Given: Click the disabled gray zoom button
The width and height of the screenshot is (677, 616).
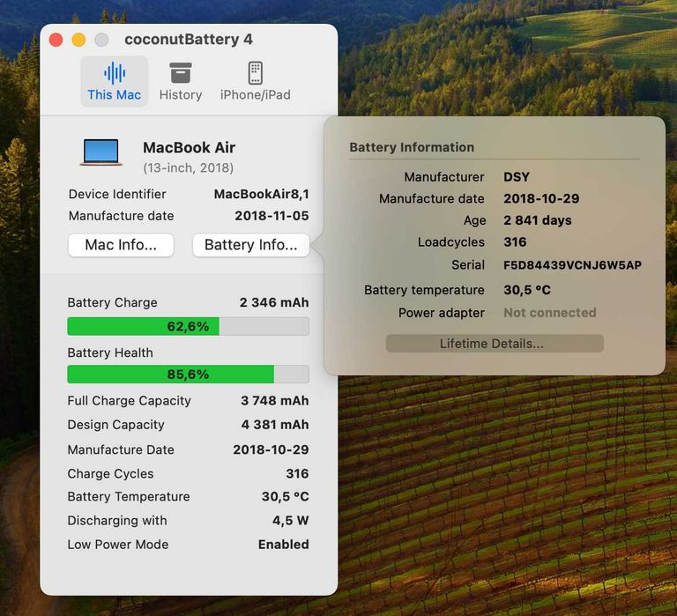Looking at the screenshot, I should pos(101,40).
